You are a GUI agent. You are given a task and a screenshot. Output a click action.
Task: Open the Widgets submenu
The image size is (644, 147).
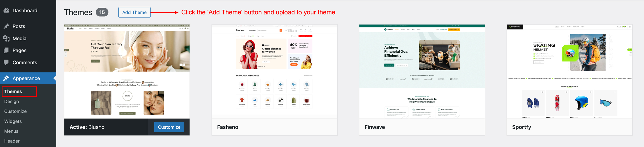(x=13, y=121)
